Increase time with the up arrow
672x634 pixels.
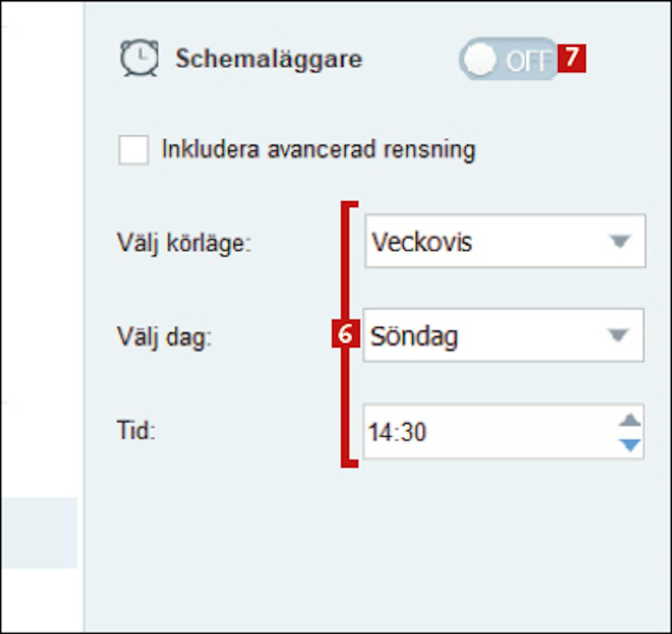(630, 420)
